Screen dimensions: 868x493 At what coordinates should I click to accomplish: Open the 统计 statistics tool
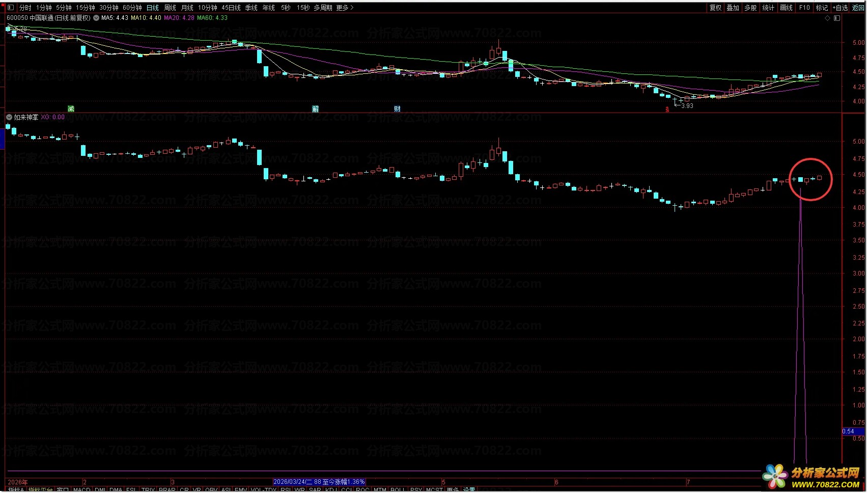tap(769, 8)
